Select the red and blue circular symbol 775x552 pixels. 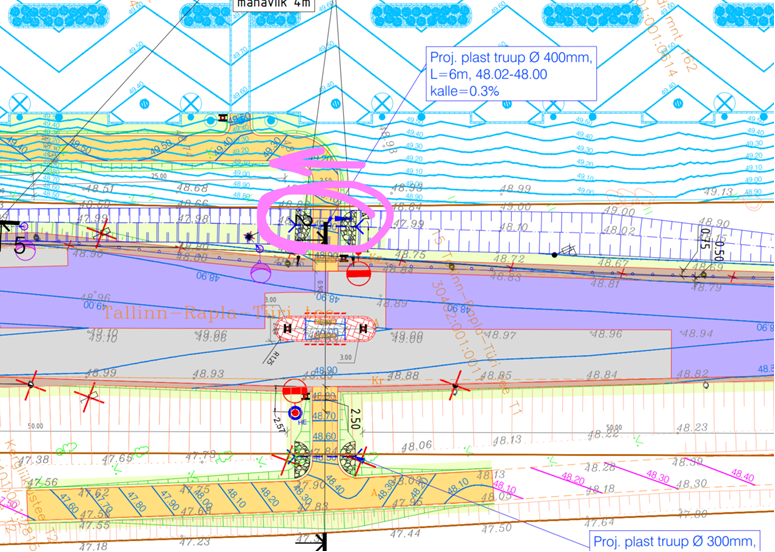tap(294, 411)
